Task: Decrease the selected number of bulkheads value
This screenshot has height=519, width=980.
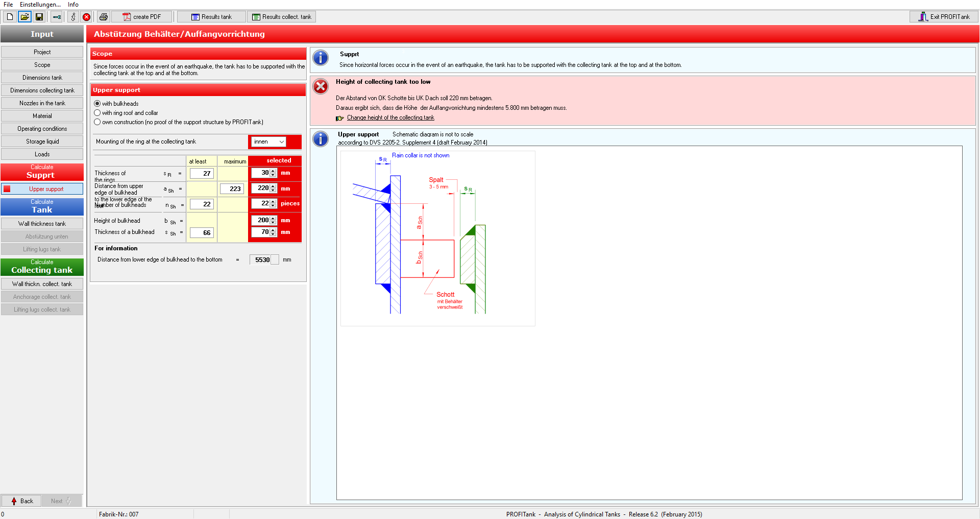Action: click(273, 206)
